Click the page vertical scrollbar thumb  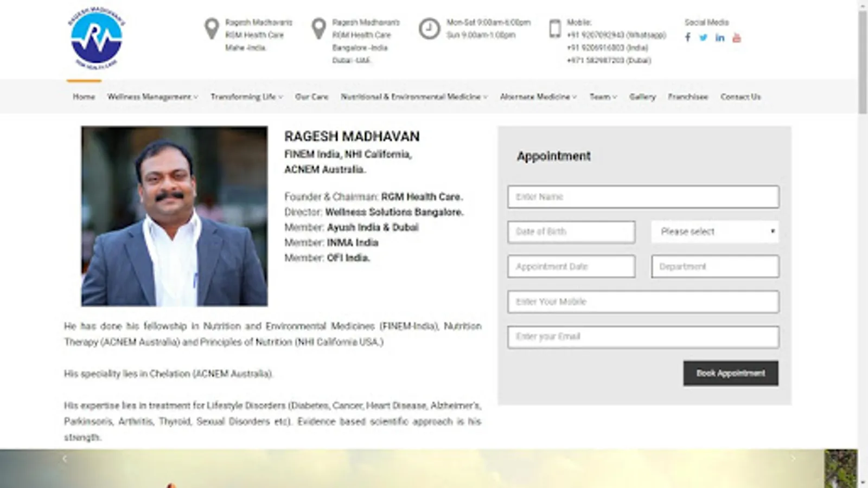pos(863,62)
